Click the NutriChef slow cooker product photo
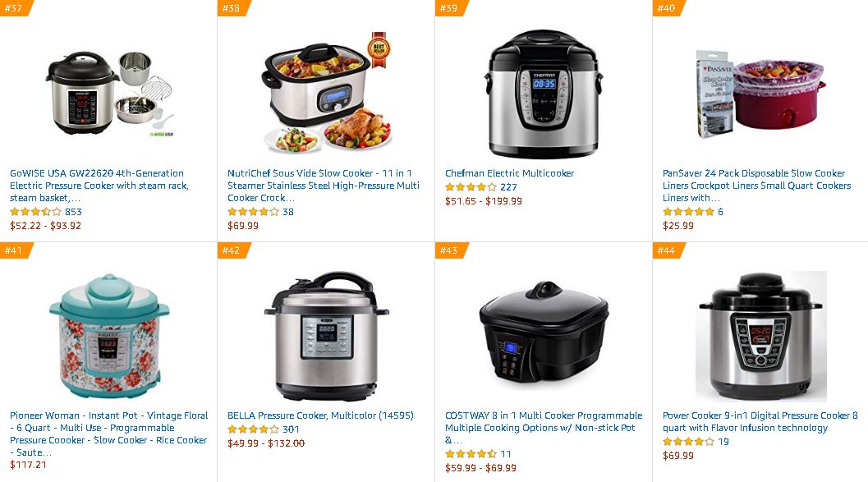This screenshot has height=482, width=868. point(327,93)
